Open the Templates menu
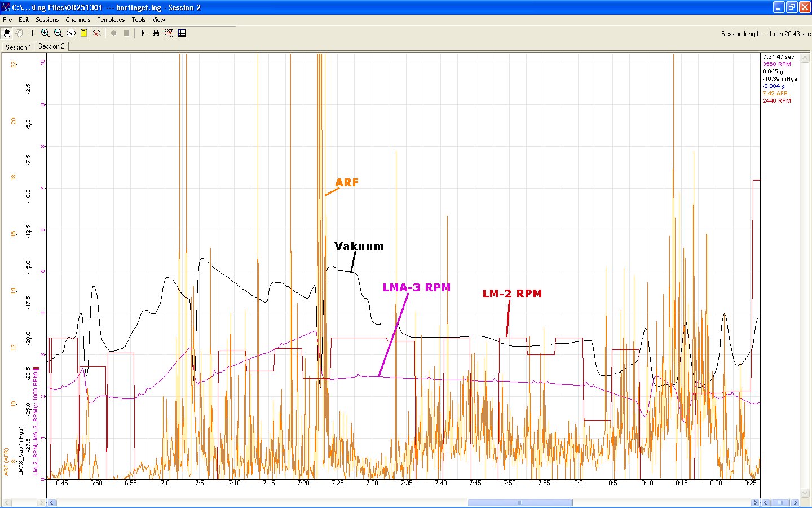Screen dimensions: 812x508 [x=111, y=20]
